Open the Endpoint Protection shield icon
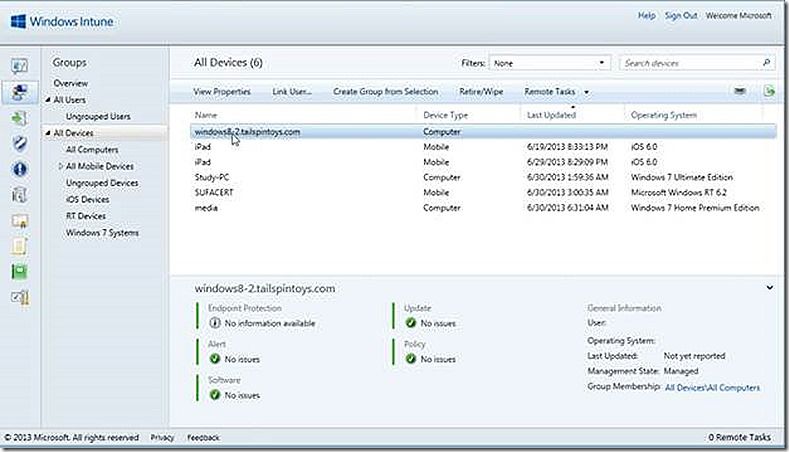 20,143
